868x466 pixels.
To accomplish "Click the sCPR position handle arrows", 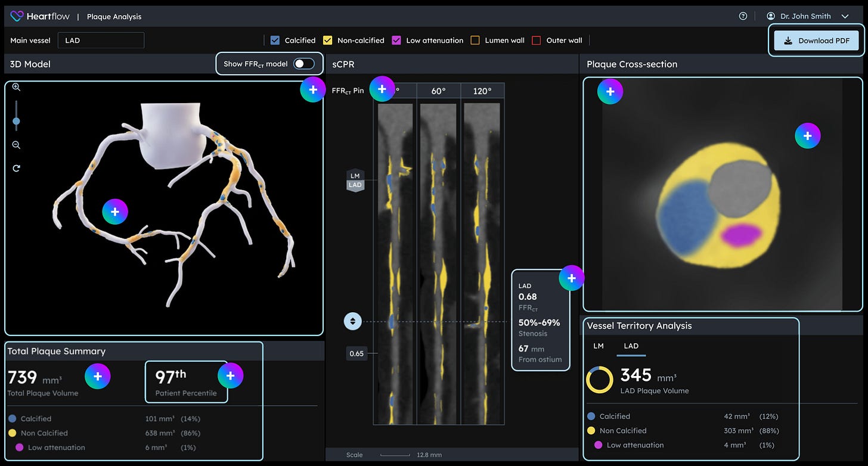I will [352, 321].
